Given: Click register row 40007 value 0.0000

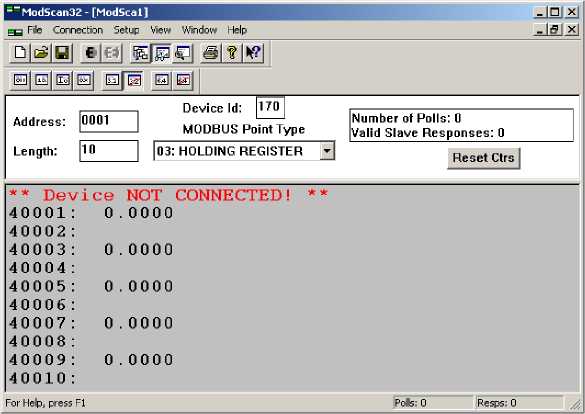Looking at the screenshot, I should point(139,323).
